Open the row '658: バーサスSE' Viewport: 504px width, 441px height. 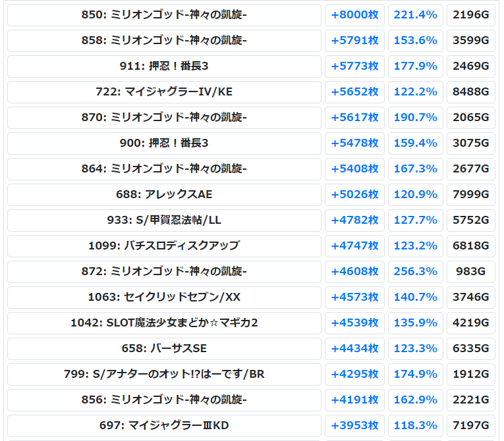pyautogui.click(x=164, y=349)
